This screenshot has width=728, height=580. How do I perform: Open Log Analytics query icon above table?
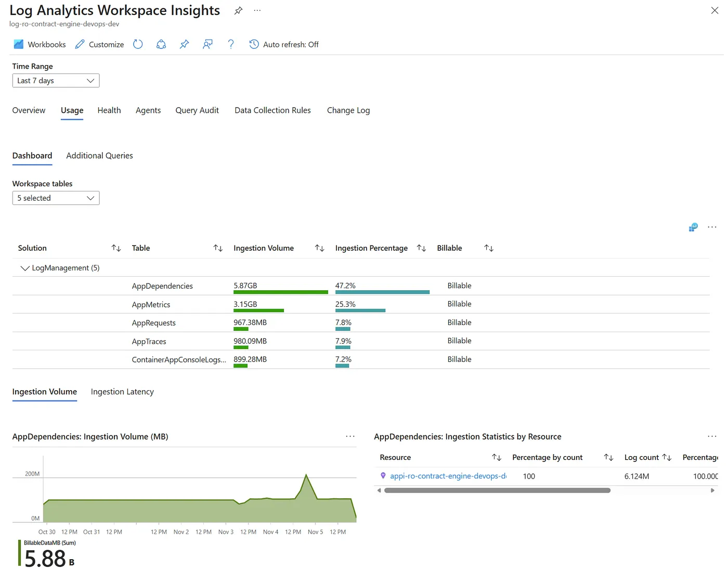coord(693,227)
